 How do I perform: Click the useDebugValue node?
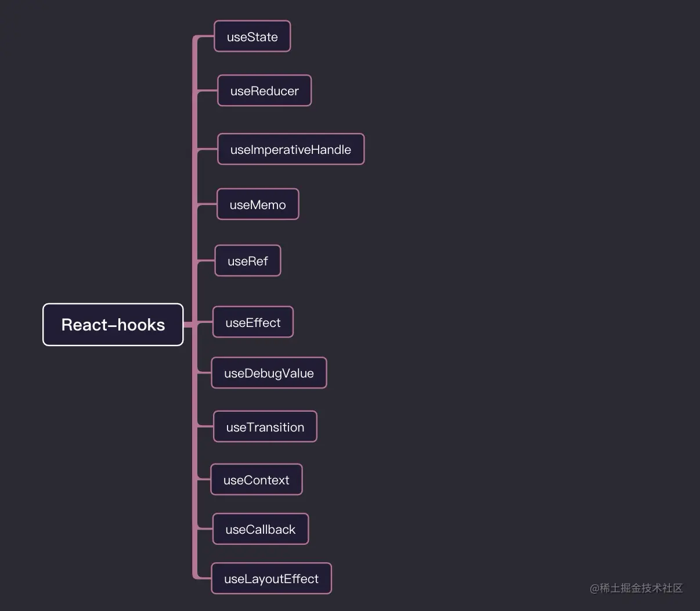coord(269,373)
